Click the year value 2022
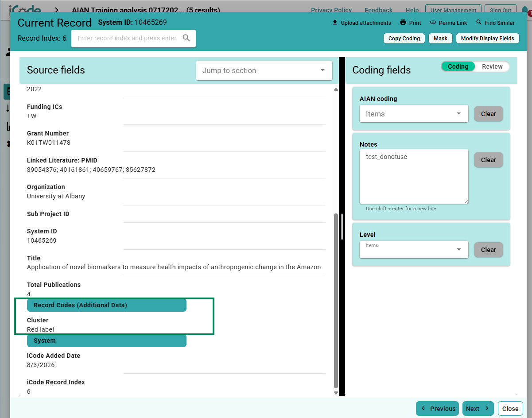The width and height of the screenshot is (532, 418). point(34,89)
